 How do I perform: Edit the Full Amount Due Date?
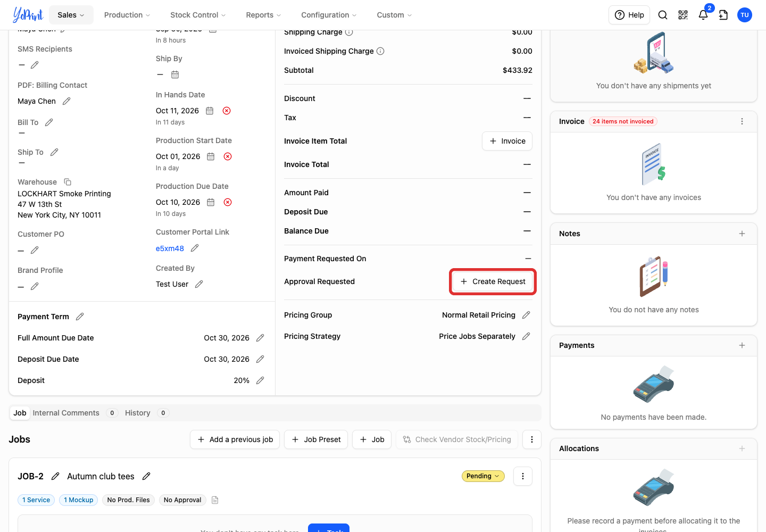(x=260, y=338)
